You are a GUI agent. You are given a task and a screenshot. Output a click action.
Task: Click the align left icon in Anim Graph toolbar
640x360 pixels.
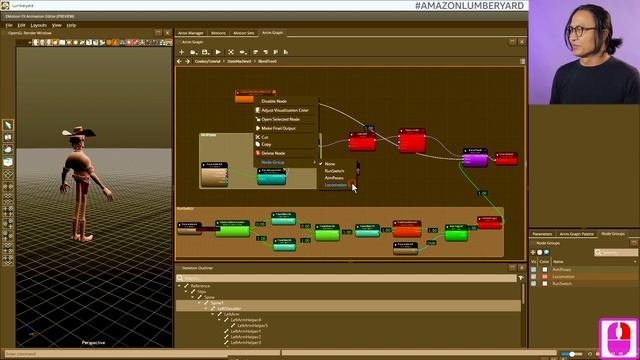tap(256, 52)
